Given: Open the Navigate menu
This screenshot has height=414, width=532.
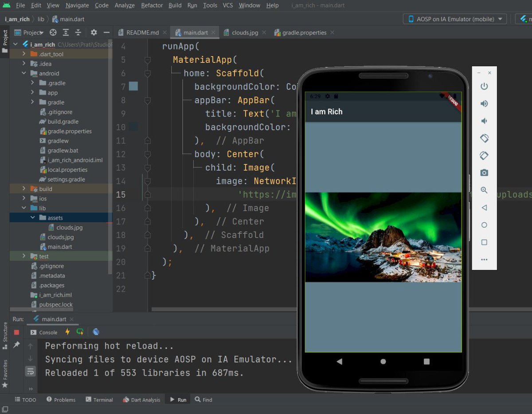Looking at the screenshot, I should [x=77, y=5].
